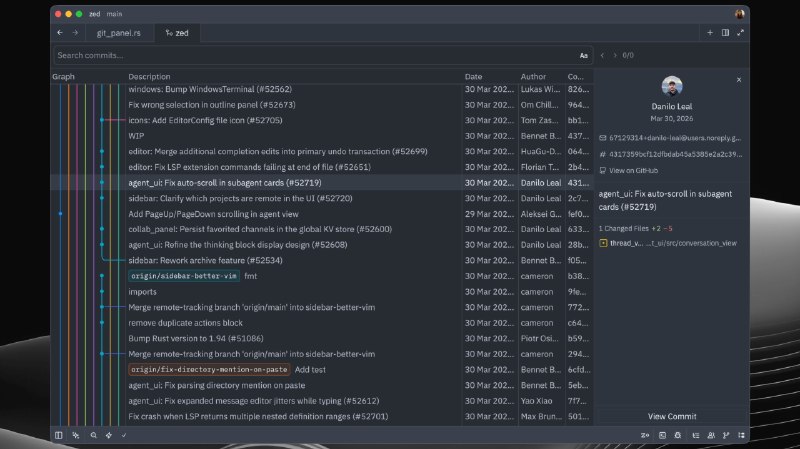Split the pane with the split icon
The image size is (800, 449).
[725, 33]
